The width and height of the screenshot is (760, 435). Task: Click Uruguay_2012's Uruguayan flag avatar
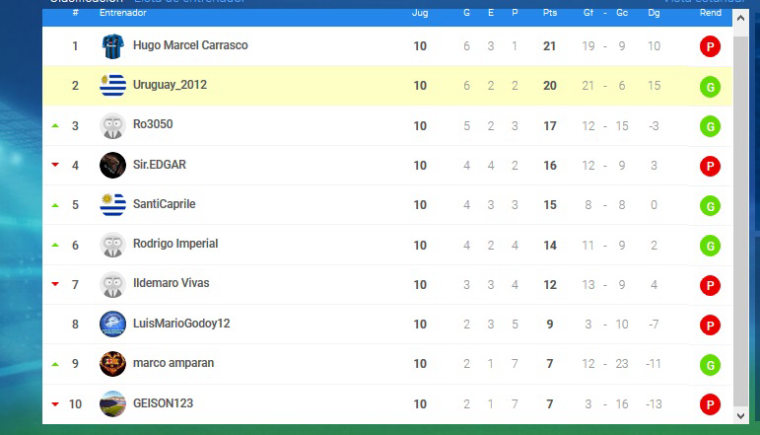112,85
